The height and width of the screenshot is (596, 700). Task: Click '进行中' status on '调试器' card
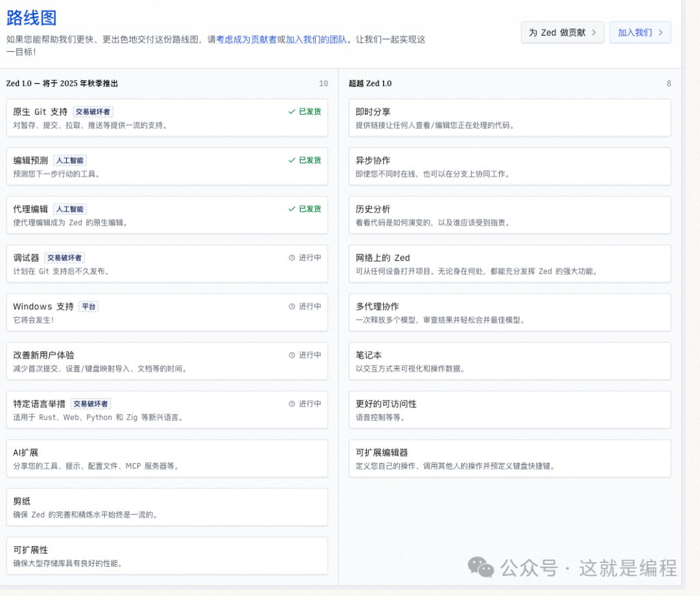tap(310, 257)
